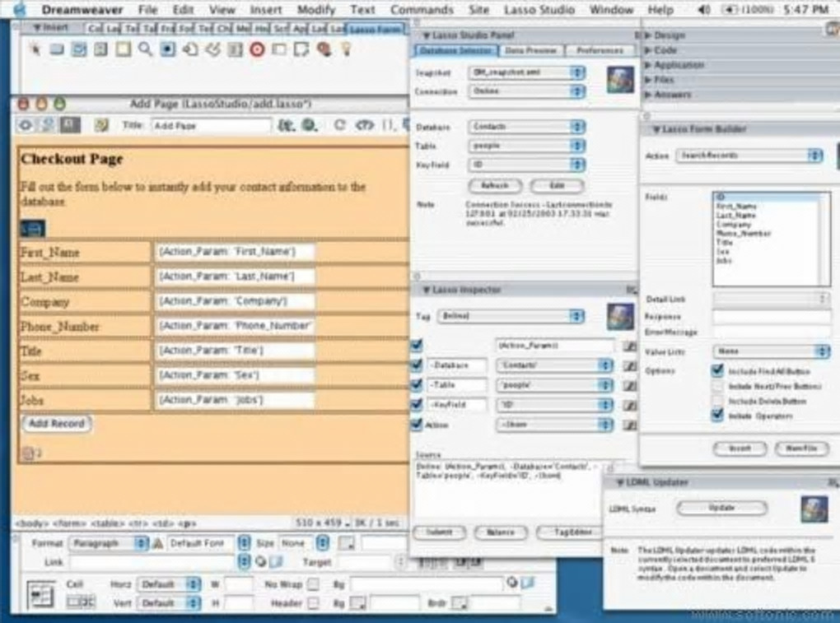The height and width of the screenshot is (623, 840).
Task: Toggle the -Table checkbox in Lasso Inspector
Action: tap(417, 385)
